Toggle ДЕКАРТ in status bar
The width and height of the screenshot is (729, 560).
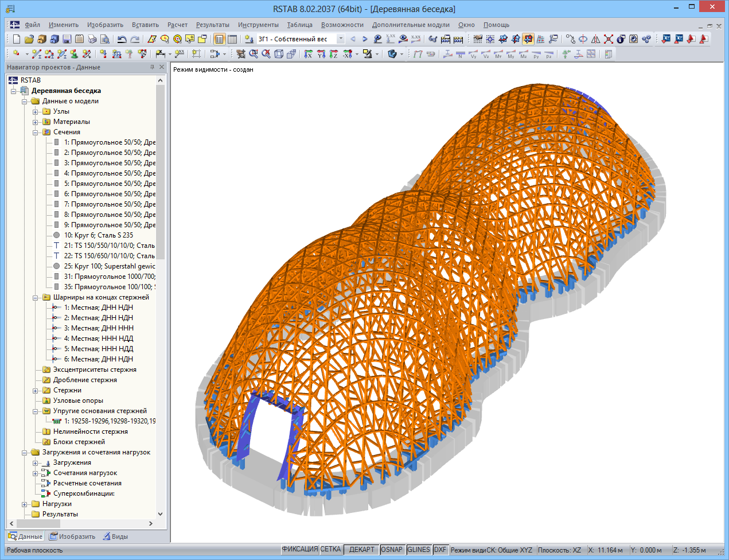click(361, 549)
